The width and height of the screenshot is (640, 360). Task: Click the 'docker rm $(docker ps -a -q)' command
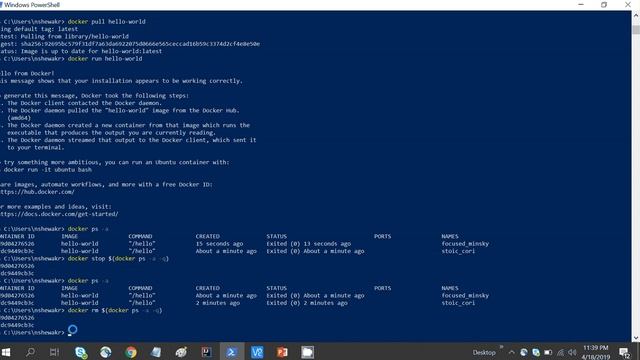pos(115,311)
